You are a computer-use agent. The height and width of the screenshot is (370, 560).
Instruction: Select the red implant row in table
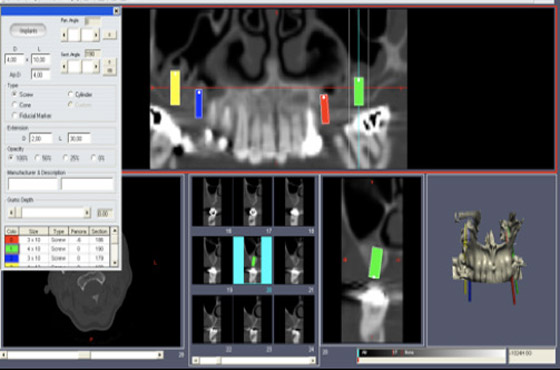(x=57, y=240)
